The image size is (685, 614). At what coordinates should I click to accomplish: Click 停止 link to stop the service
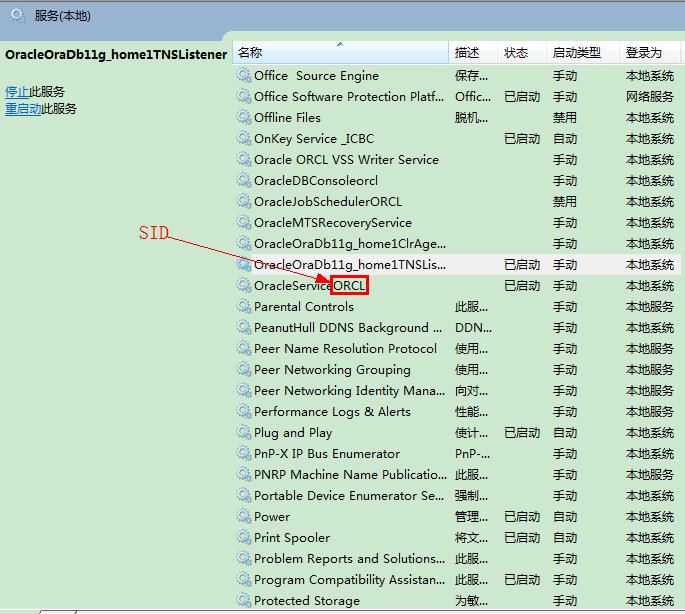coord(17,91)
